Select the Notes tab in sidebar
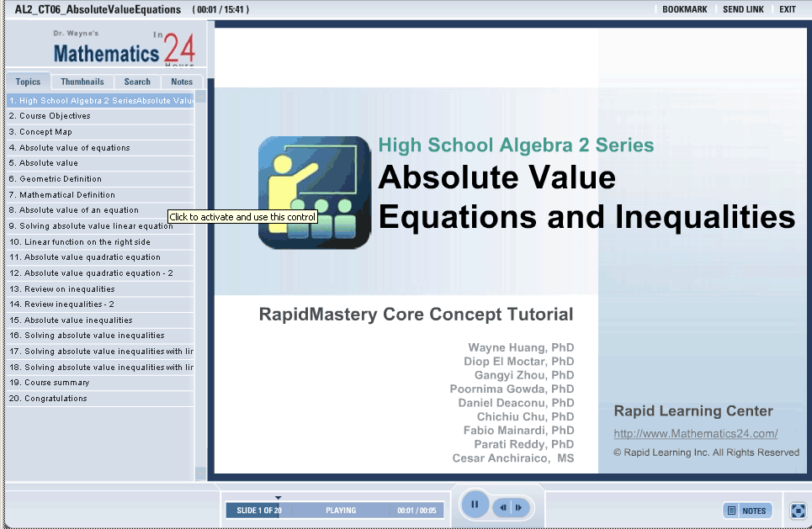 click(x=182, y=82)
